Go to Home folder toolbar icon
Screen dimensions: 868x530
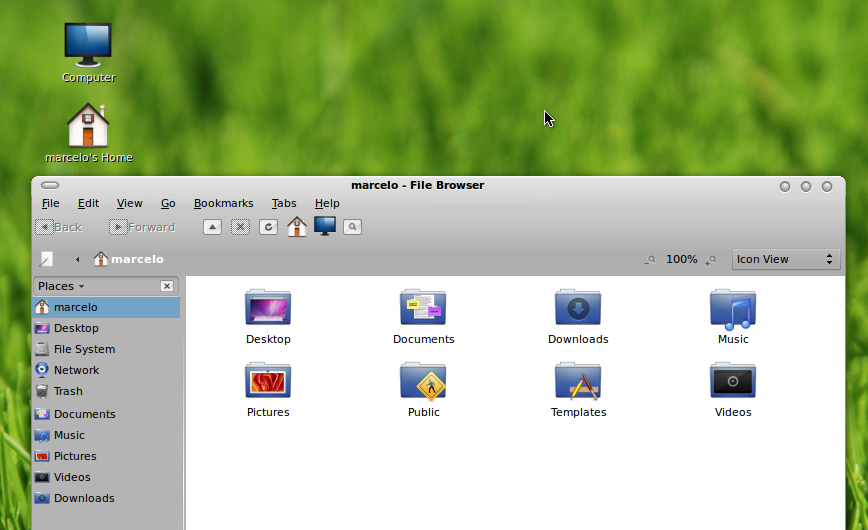297,227
